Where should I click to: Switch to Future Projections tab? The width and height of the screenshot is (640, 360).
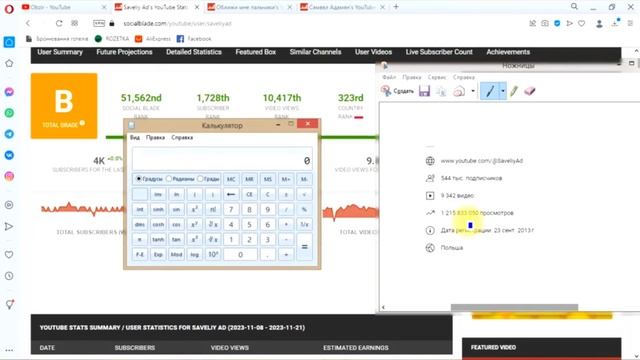tap(124, 52)
